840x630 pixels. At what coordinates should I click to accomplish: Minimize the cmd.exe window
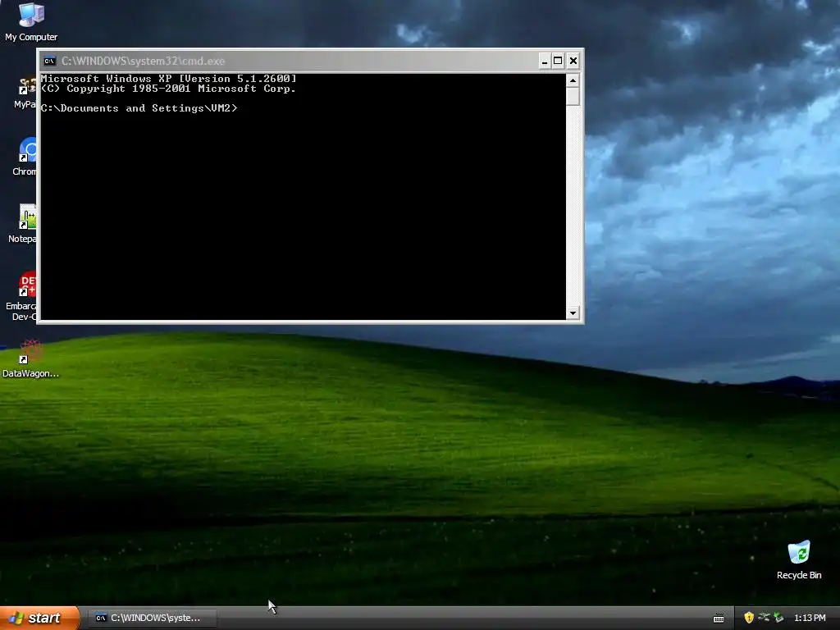[x=545, y=61]
